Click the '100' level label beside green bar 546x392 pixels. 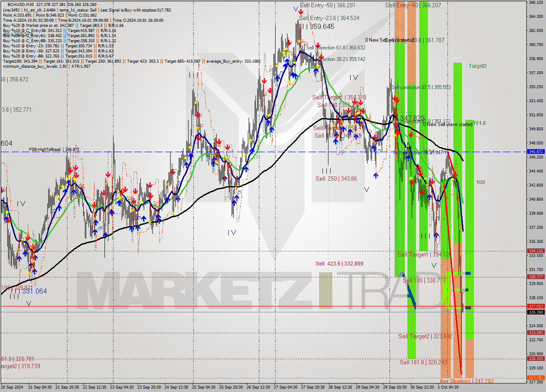[x=481, y=182]
